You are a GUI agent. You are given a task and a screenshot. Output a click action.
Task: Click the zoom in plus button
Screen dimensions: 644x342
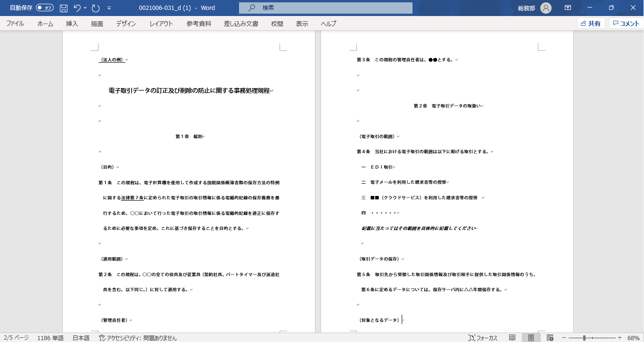pyautogui.click(x=619, y=338)
